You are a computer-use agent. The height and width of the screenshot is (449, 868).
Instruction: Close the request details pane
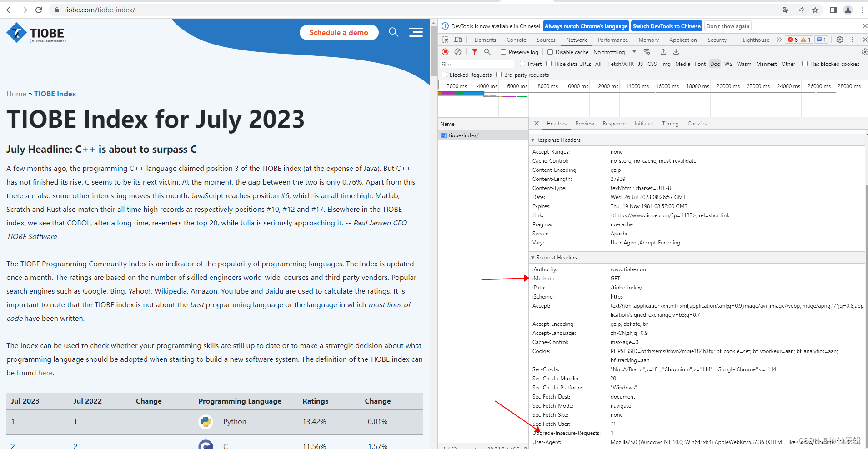pos(537,123)
